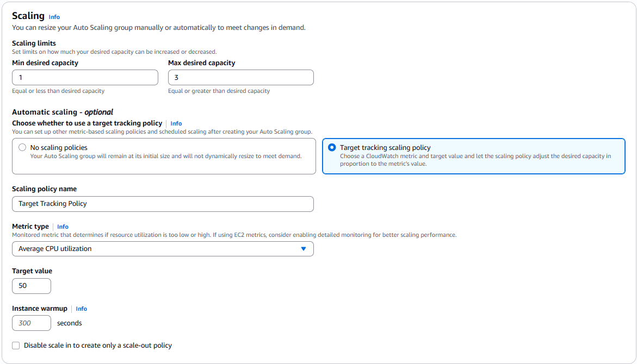The height and width of the screenshot is (364, 637).
Task: Click the Target value input showing 50
Action: [x=31, y=286]
